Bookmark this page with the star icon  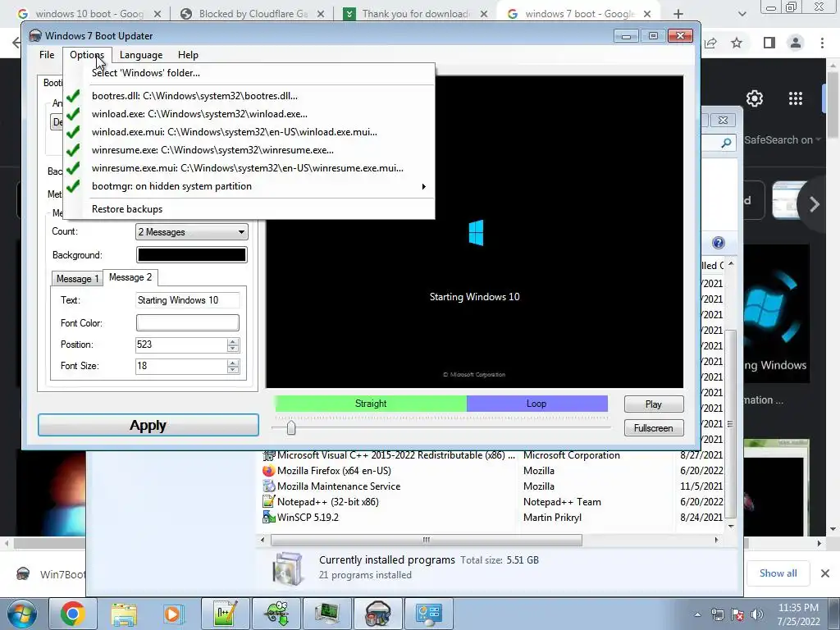click(737, 43)
